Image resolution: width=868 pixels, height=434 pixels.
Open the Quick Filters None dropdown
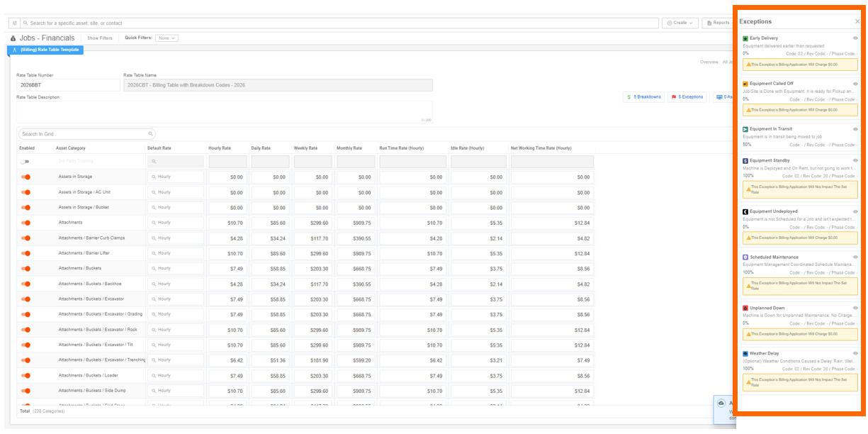pos(167,38)
